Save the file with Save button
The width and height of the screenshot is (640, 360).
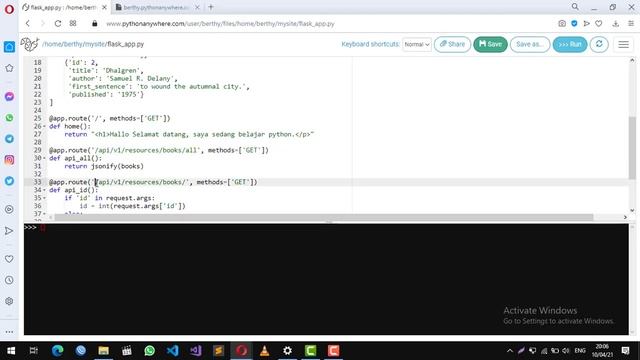pos(490,44)
